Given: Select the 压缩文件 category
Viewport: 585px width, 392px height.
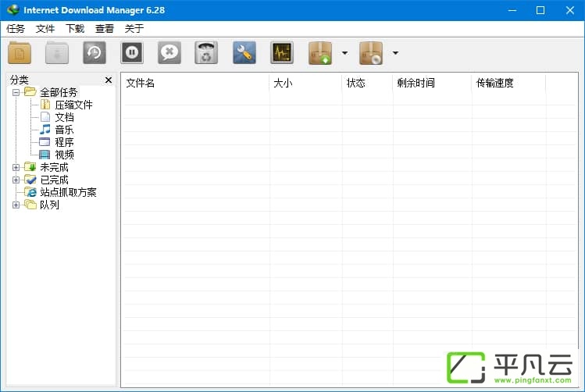Looking at the screenshot, I should (x=73, y=105).
